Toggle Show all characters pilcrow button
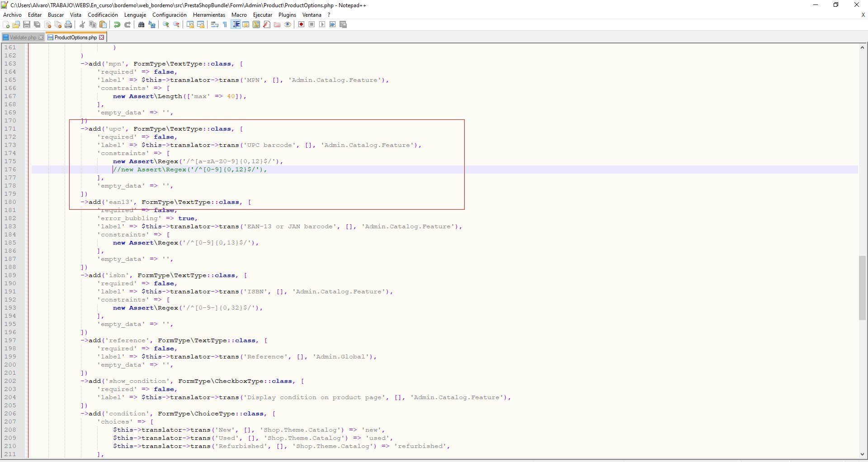The image size is (868, 462). 225,25
